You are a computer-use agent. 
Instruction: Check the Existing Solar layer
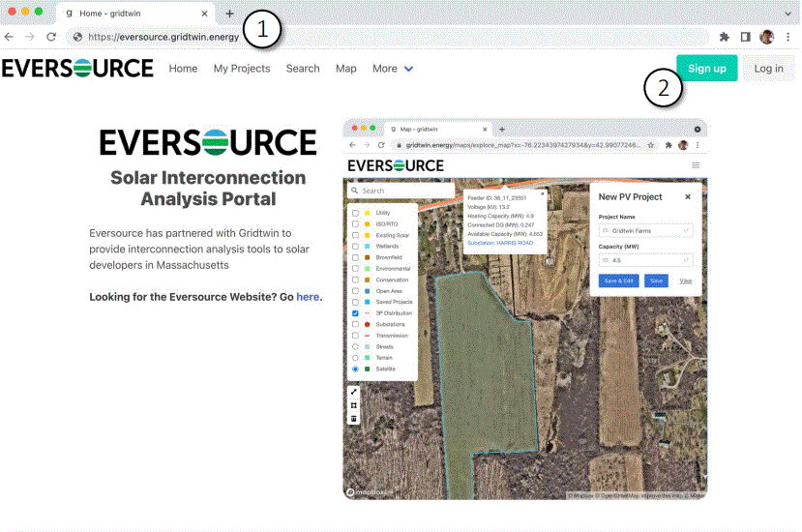(x=355, y=235)
